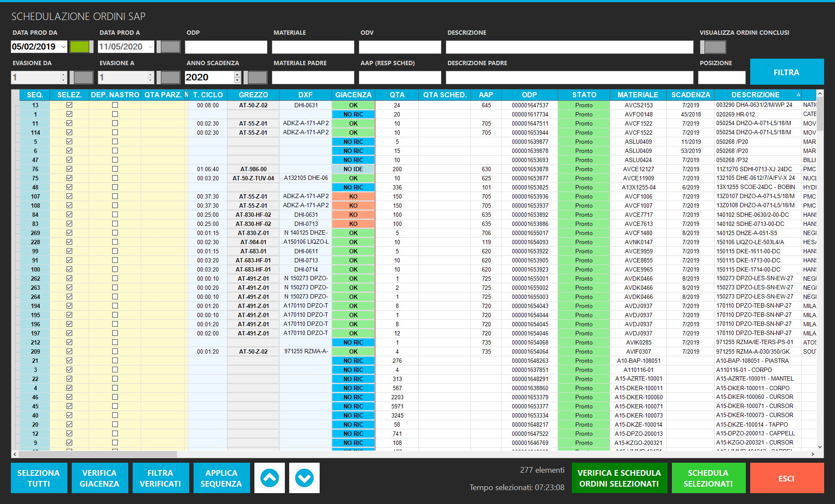The image size is (835, 504).
Task: Click the DESCRIZIONE PADRE input field
Action: 570,77
